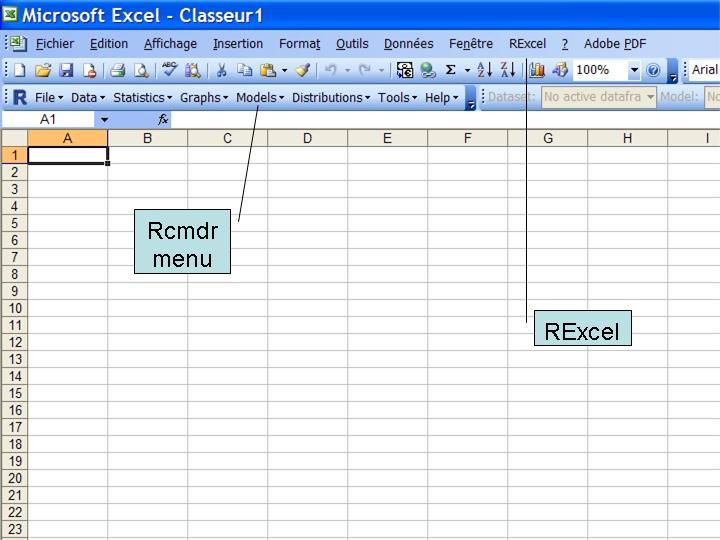
Task: Open the Name Box dropdown arrow
Action: pos(105,120)
